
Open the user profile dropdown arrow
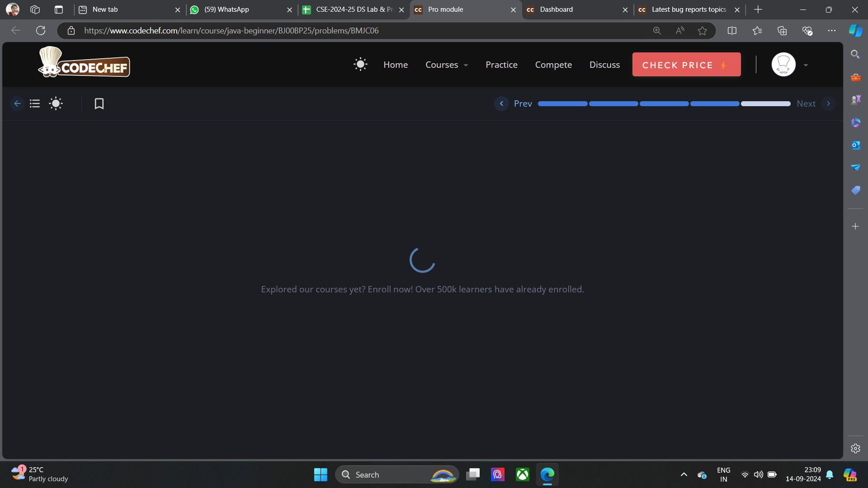(806, 65)
